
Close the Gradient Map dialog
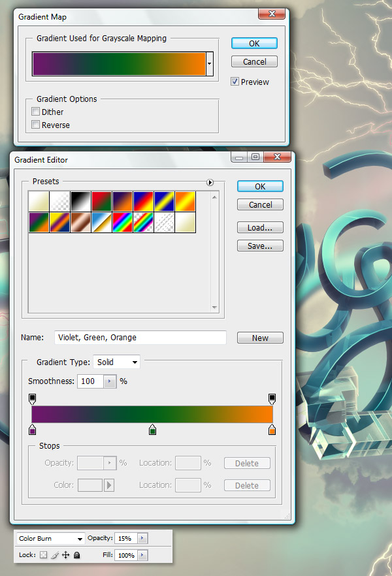pos(272,14)
